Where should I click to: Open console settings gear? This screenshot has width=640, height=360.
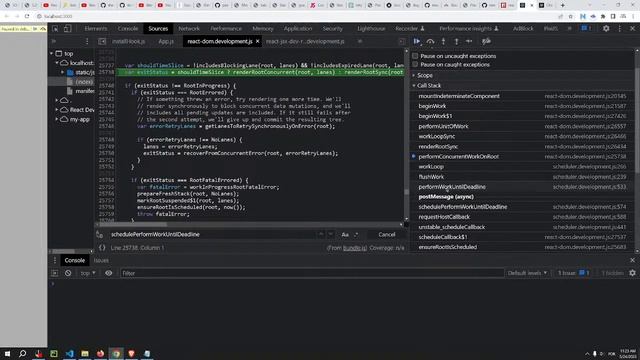click(x=632, y=273)
